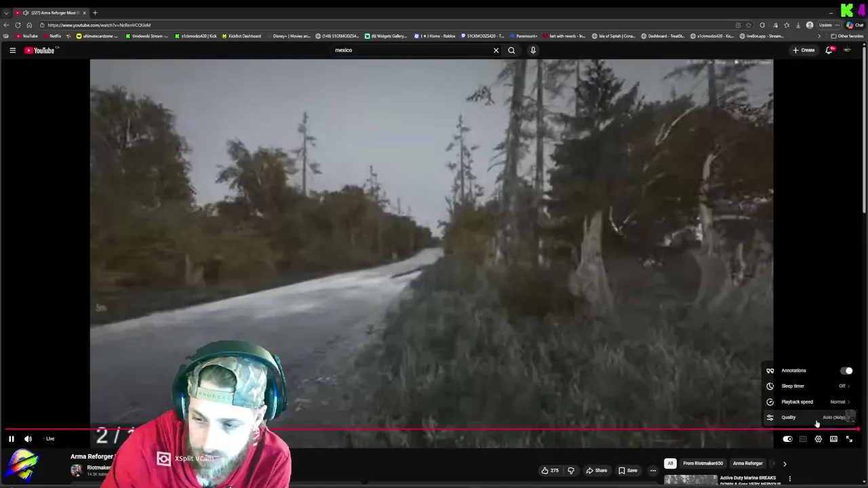Click the address bar URL
Viewport: 868px width, 488px height.
click(x=99, y=25)
